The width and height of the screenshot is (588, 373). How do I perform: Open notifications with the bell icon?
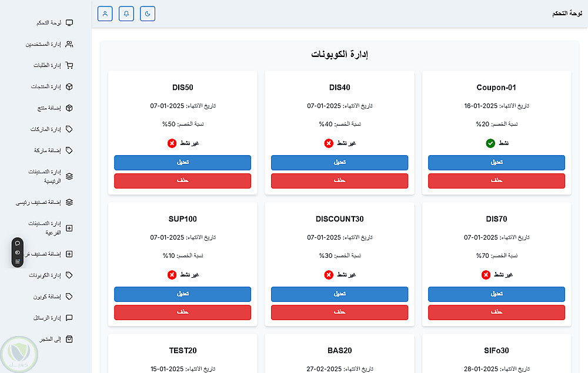point(126,14)
